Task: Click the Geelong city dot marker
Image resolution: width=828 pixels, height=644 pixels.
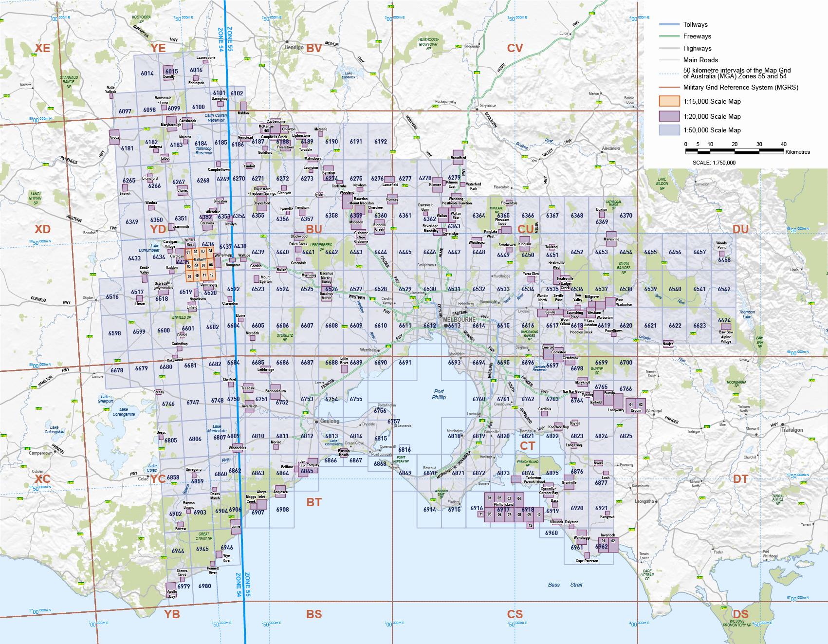Action: pos(316,422)
